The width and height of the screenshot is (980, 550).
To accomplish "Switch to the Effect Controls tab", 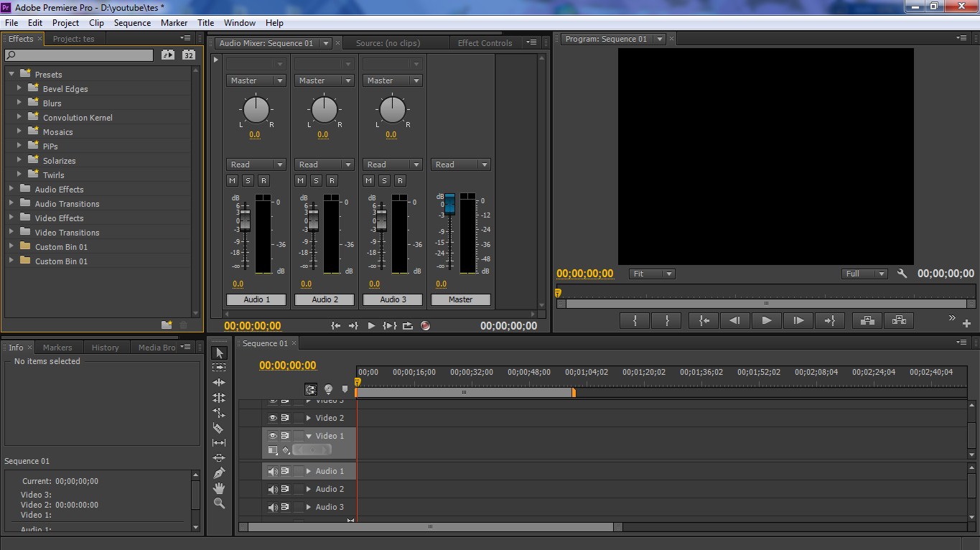I will (485, 42).
